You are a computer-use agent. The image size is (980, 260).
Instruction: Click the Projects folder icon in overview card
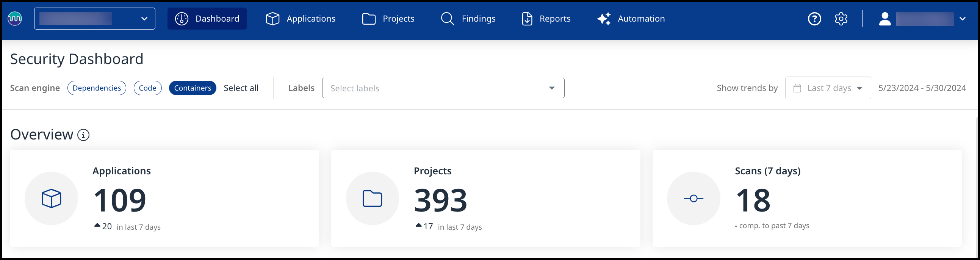tap(372, 198)
